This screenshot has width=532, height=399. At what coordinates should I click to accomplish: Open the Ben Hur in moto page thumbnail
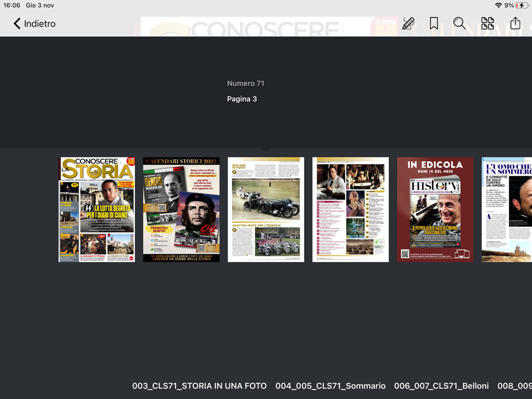265,209
